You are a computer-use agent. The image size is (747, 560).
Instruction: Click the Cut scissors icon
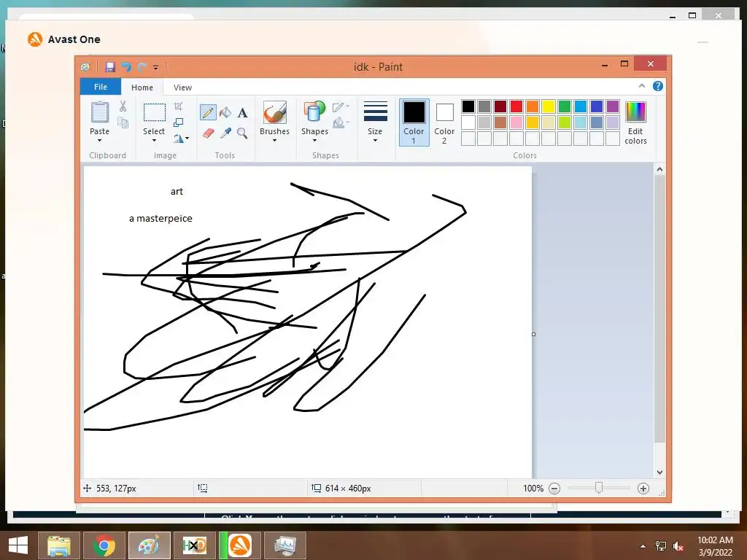123,106
